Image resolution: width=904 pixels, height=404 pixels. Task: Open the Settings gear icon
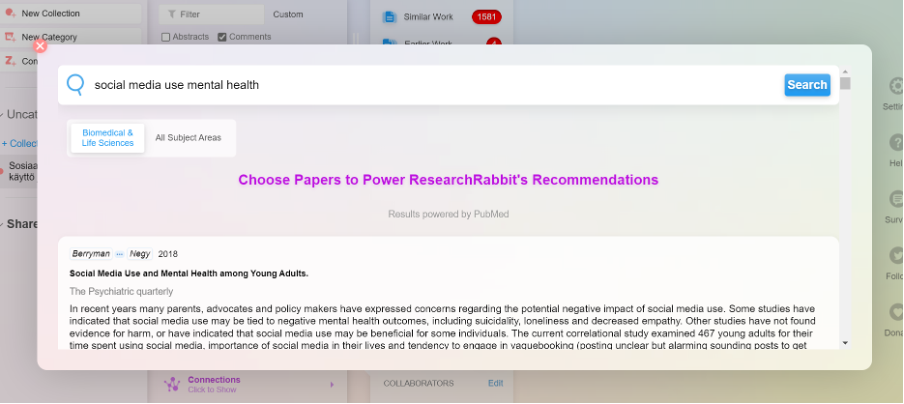pyautogui.click(x=897, y=86)
